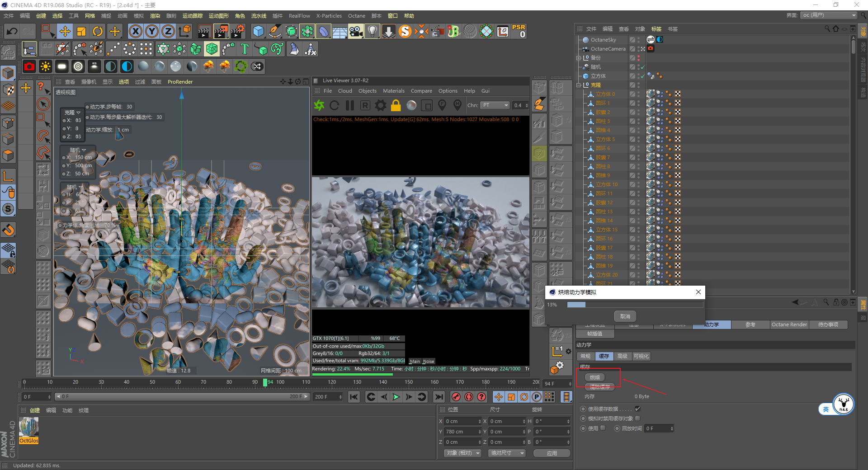The height and width of the screenshot is (470, 868).
Task: Open the Chn PT channel dropdown
Action: (495, 105)
